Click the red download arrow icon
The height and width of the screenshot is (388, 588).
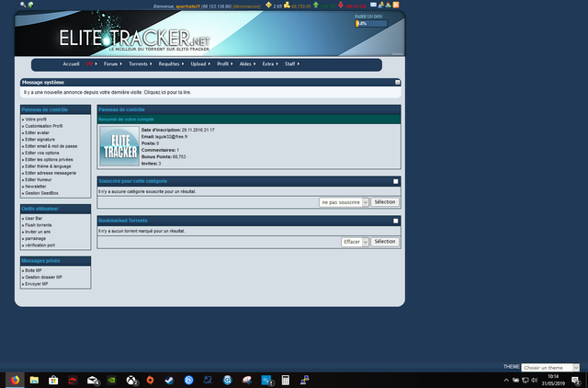pos(341,5)
